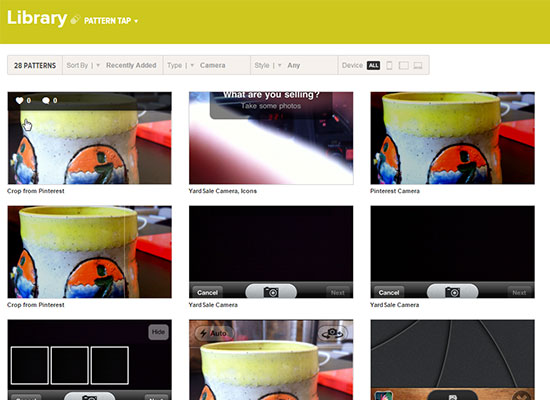Image resolution: width=550 pixels, height=400 pixels.
Task: Open comments via speech bubble icon
Action: click(x=46, y=101)
